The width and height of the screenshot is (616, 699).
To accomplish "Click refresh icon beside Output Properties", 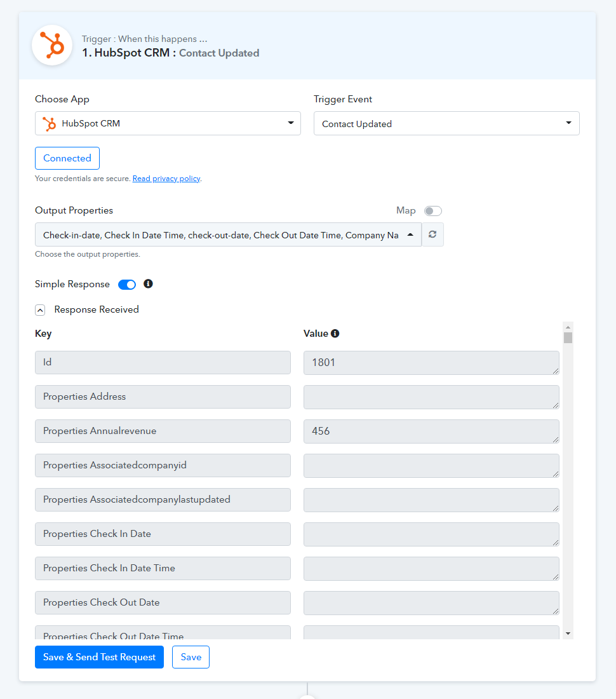I will click(x=432, y=234).
